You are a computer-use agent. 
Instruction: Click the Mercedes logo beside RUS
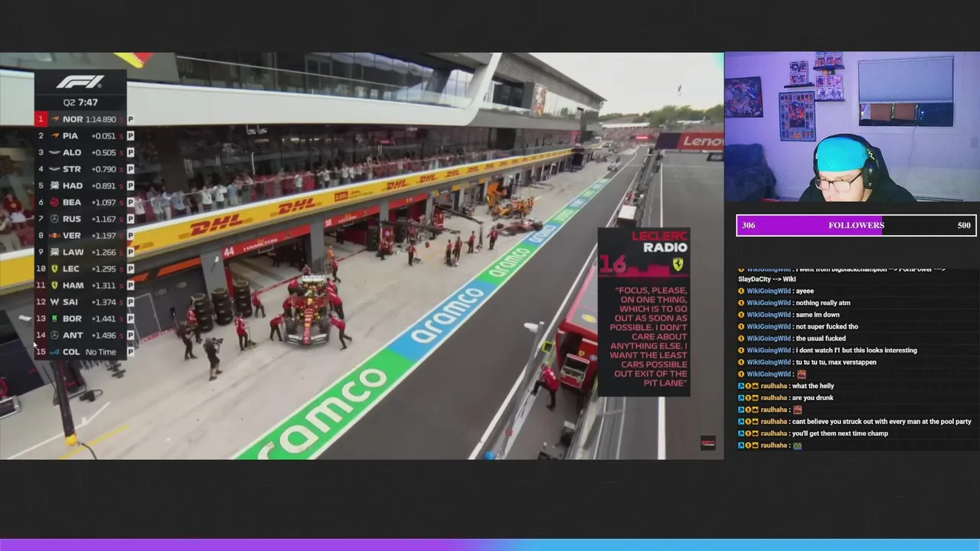(54, 219)
